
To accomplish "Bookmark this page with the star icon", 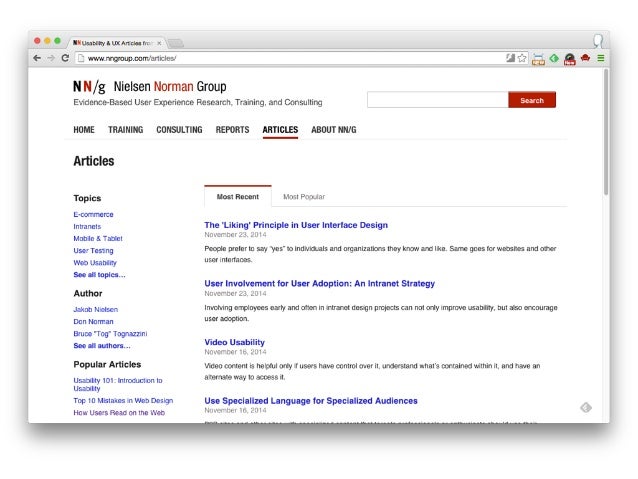I will [x=522, y=58].
